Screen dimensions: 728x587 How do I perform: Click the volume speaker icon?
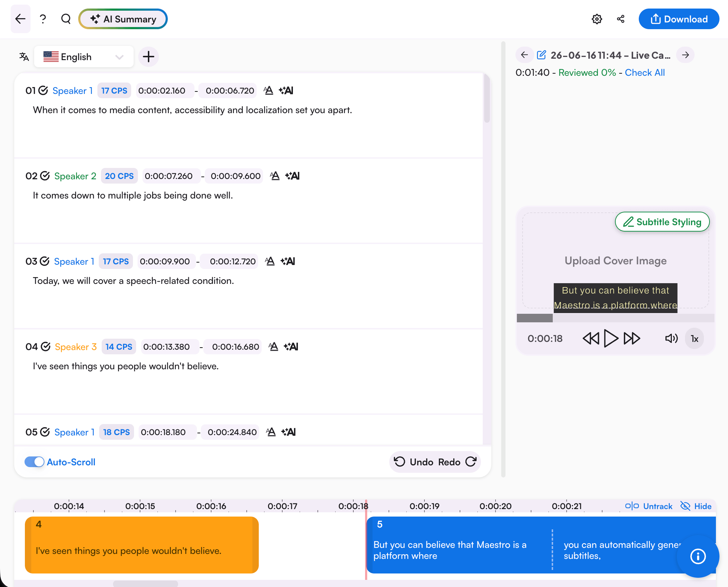pos(671,338)
